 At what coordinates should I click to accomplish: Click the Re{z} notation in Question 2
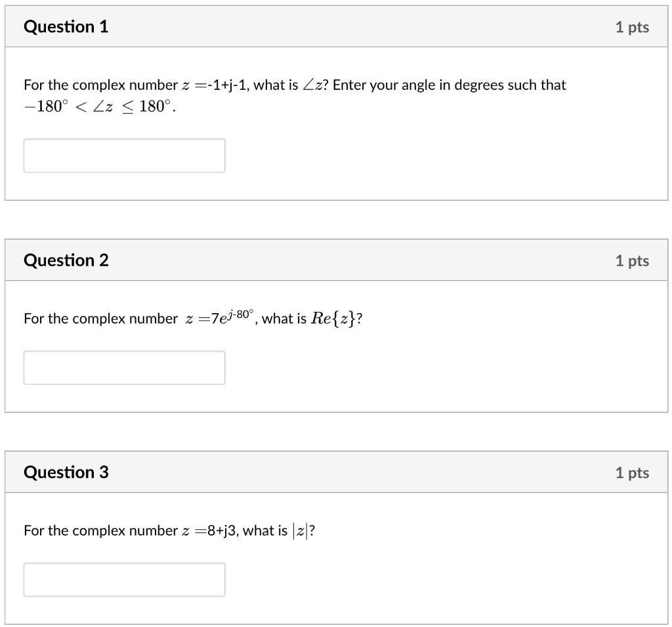click(335, 318)
